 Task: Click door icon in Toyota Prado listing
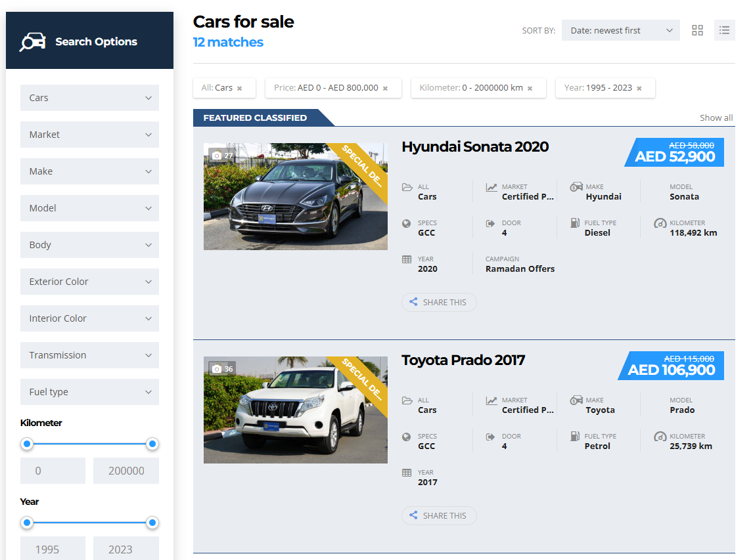490,437
